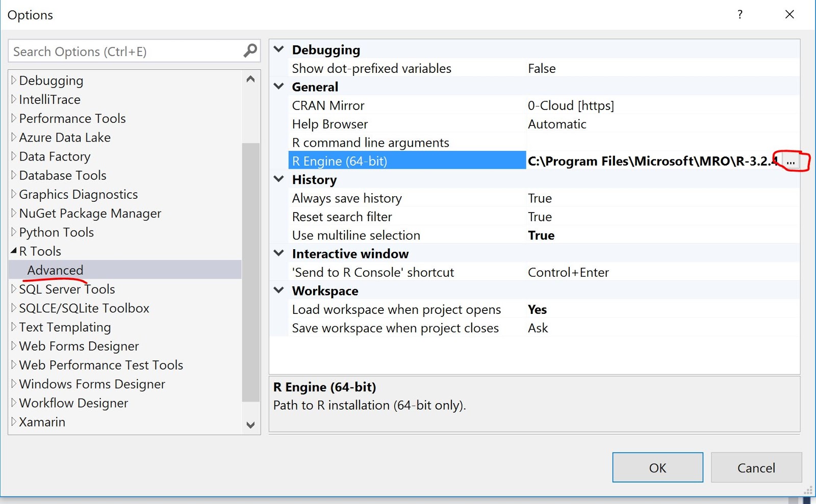
Task: Collapse the R Tools tree node arrow
Action: coord(13,251)
